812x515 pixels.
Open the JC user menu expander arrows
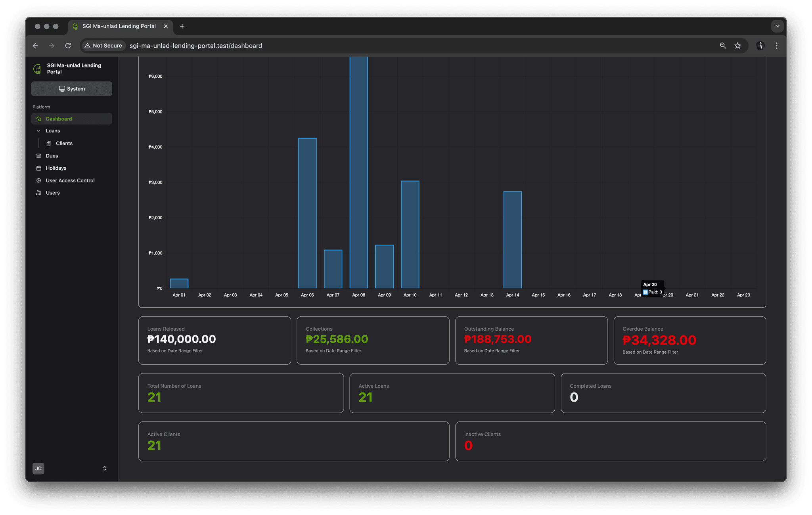[x=105, y=468]
